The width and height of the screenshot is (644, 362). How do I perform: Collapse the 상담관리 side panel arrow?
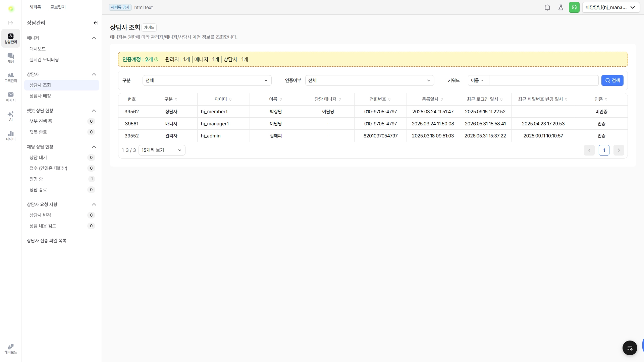point(96,23)
